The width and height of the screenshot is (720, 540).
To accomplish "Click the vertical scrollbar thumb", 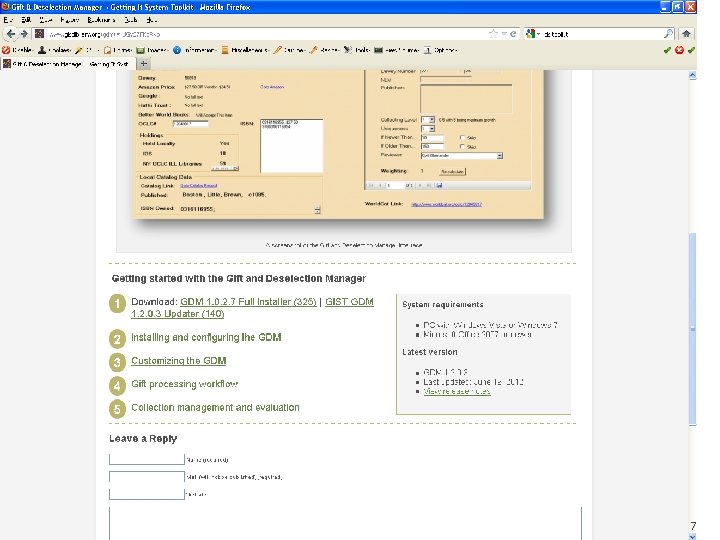I will point(692,329).
